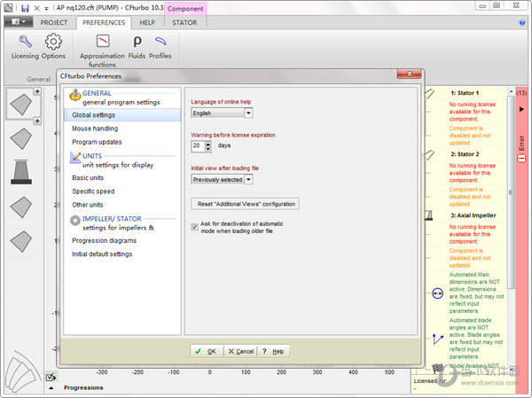Click the "3: Axial Impeller" message heading
This screenshot has width=532, height=398.
(x=473, y=215)
